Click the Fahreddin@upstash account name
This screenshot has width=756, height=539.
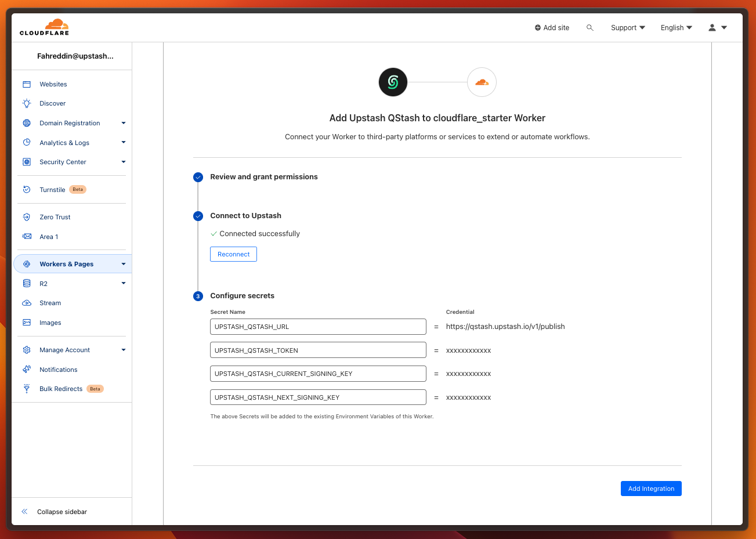point(75,56)
